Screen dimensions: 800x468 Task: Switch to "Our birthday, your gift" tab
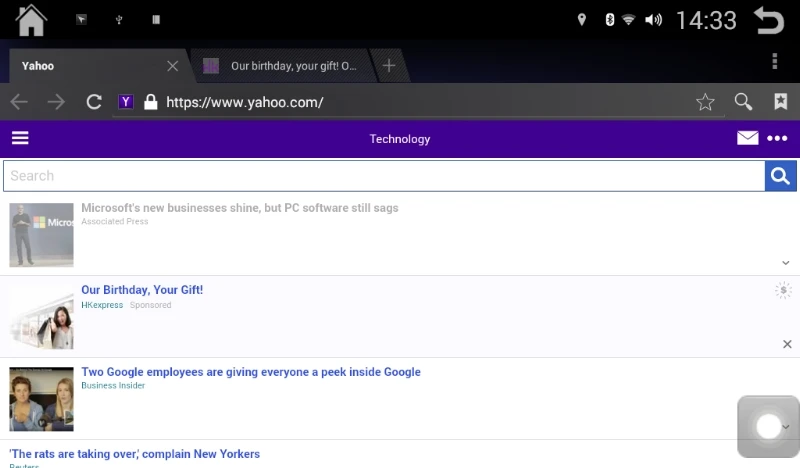pos(285,66)
